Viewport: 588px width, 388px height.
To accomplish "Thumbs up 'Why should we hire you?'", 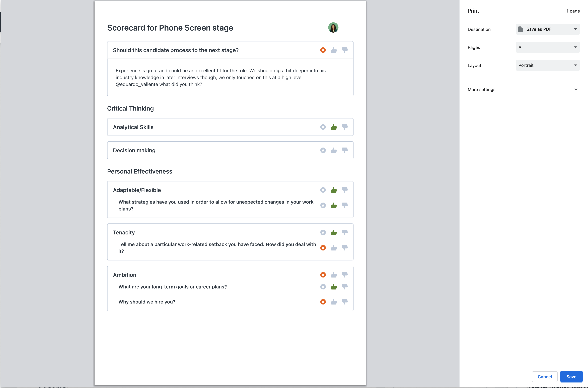I will tap(334, 302).
